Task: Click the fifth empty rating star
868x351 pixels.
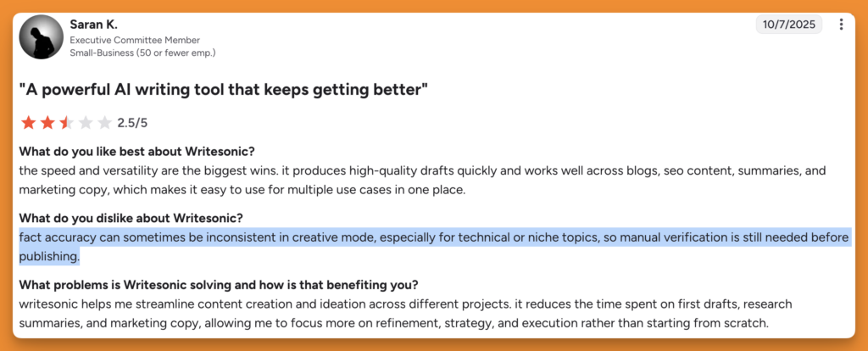Action: [104, 123]
